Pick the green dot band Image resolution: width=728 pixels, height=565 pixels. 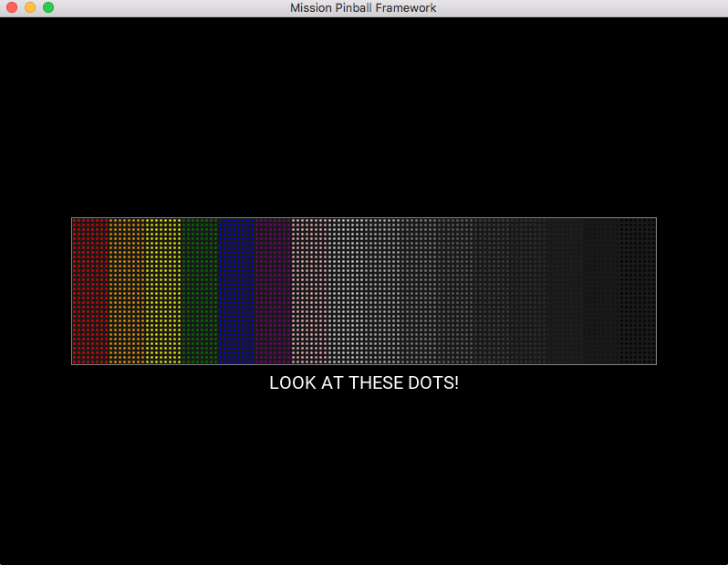(x=200, y=290)
